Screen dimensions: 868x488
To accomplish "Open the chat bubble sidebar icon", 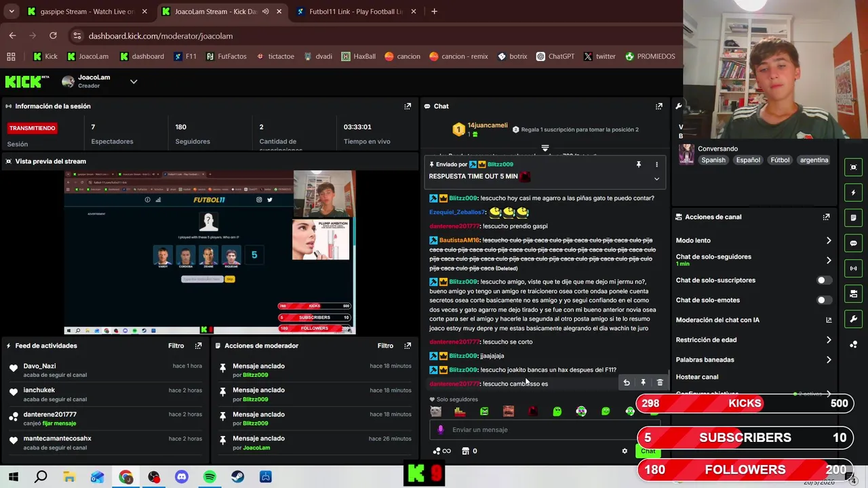I will pyautogui.click(x=853, y=243).
